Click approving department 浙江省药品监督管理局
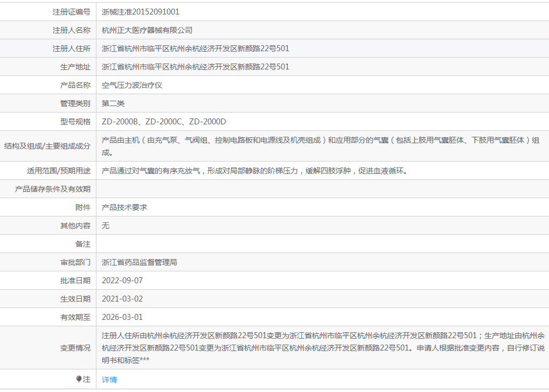The width and height of the screenshot is (549, 392). (140, 262)
